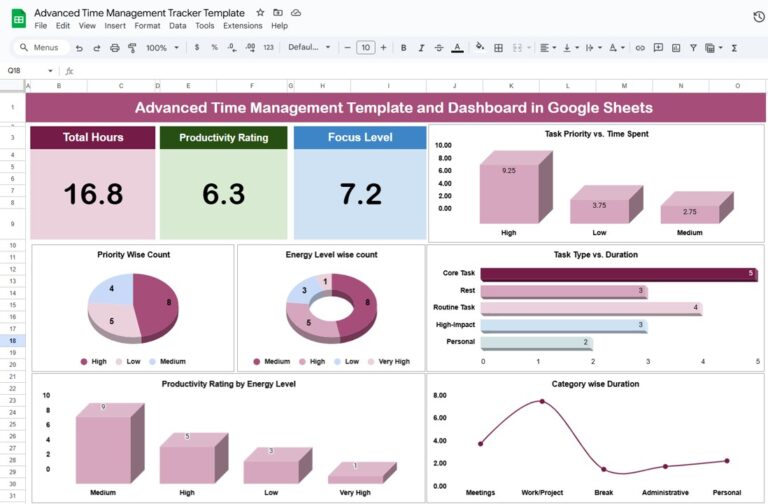Print the spreadsheet
This screenshot has height=504, width=768.
click(115, 48)
